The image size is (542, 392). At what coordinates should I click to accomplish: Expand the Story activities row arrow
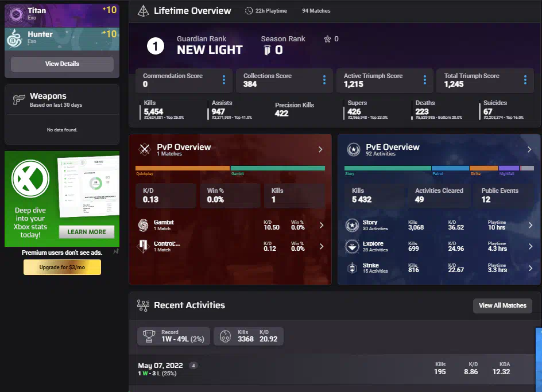[530, 226]
